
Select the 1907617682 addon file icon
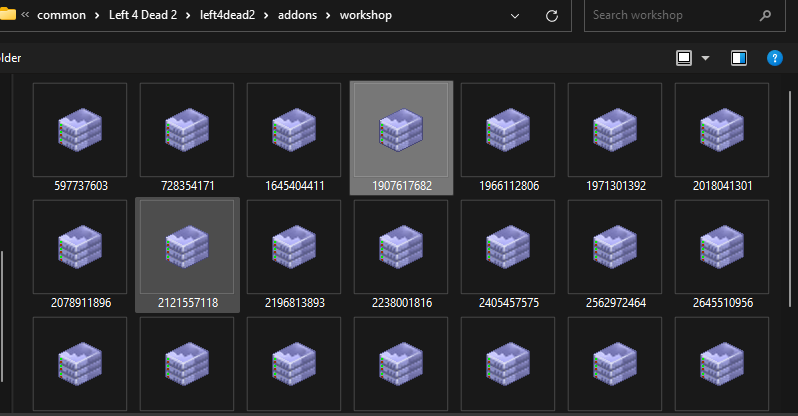[401, 130]
